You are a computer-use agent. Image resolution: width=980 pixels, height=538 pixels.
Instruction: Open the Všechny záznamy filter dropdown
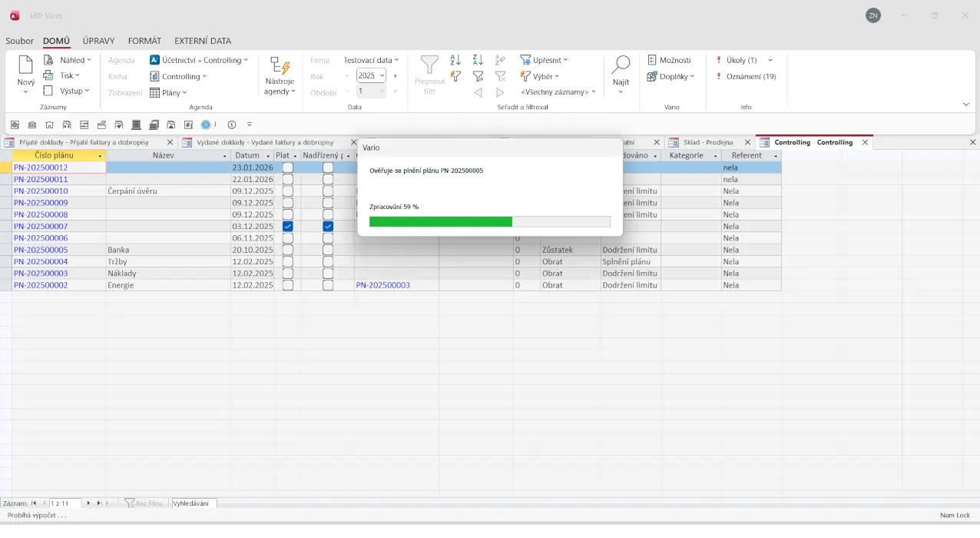coord(558,91)
